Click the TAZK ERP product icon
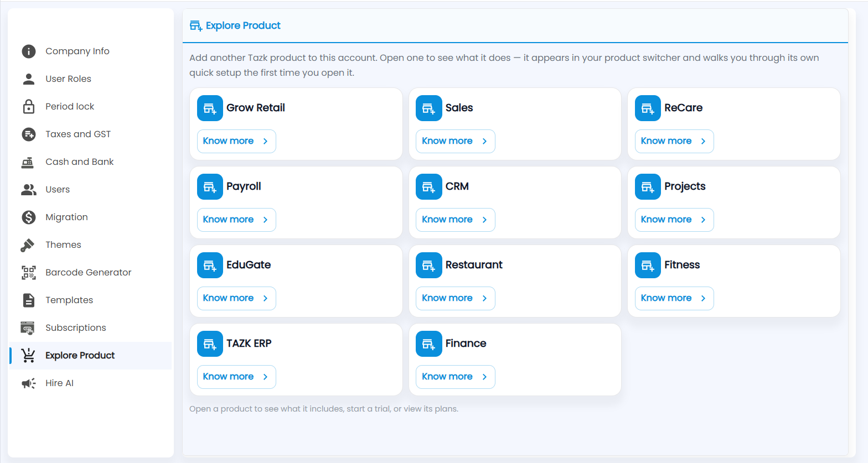The height and width of the screenshot is (463, 868). (x=210, y=344)
